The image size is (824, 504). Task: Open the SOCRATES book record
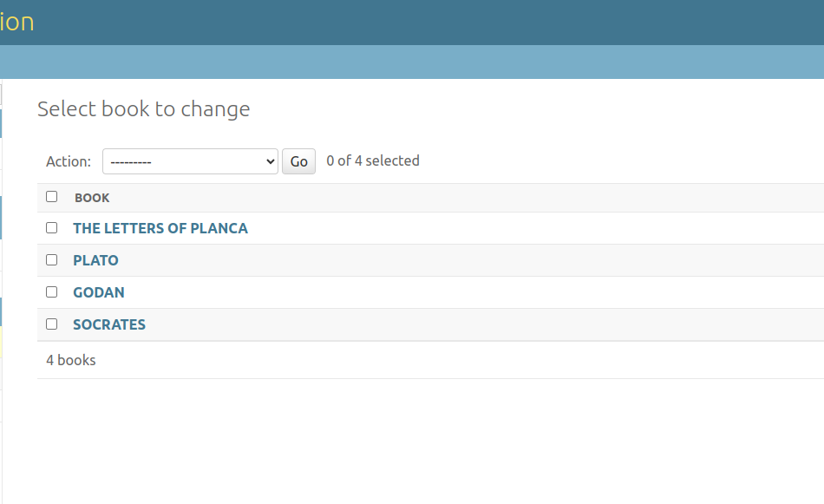tap(109, 325)
